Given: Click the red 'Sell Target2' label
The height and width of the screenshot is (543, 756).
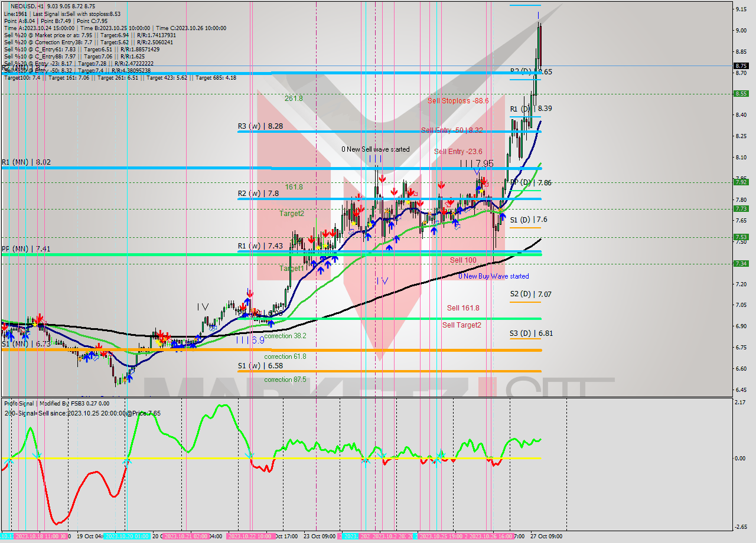Looking at the screenshot, I should [462, 325].
